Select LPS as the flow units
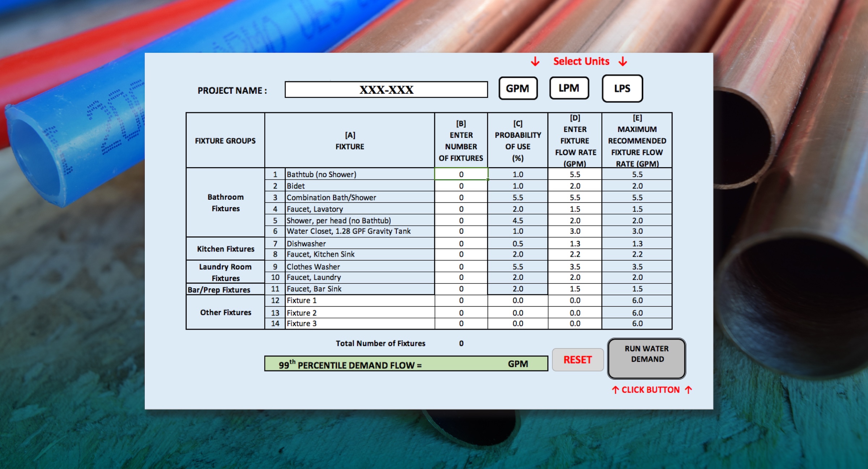This screenshot has height=469, width=868. (622, 88)
